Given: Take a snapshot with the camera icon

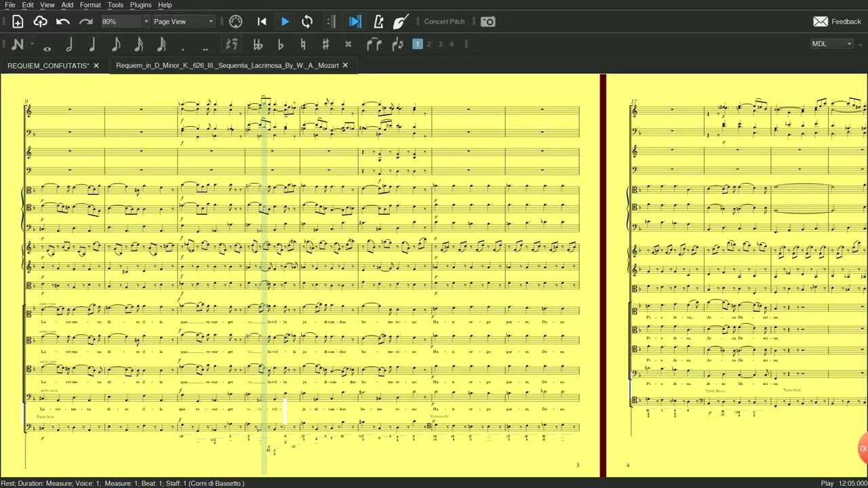Looking at the screenshot, I should tap(488, 22).
